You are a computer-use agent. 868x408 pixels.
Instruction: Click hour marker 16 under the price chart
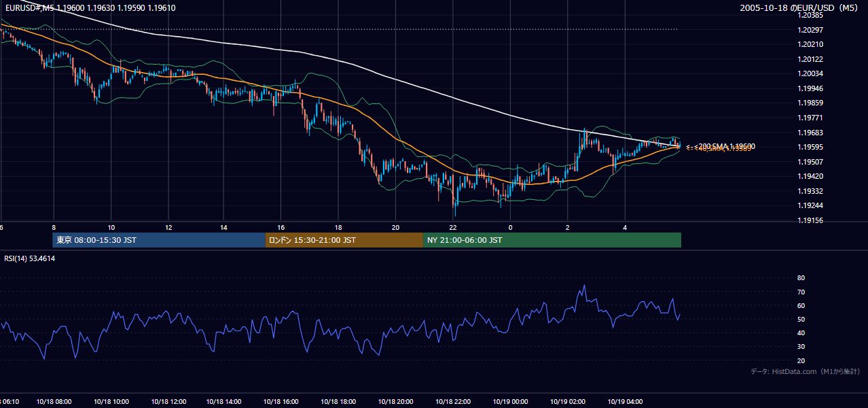281,228
